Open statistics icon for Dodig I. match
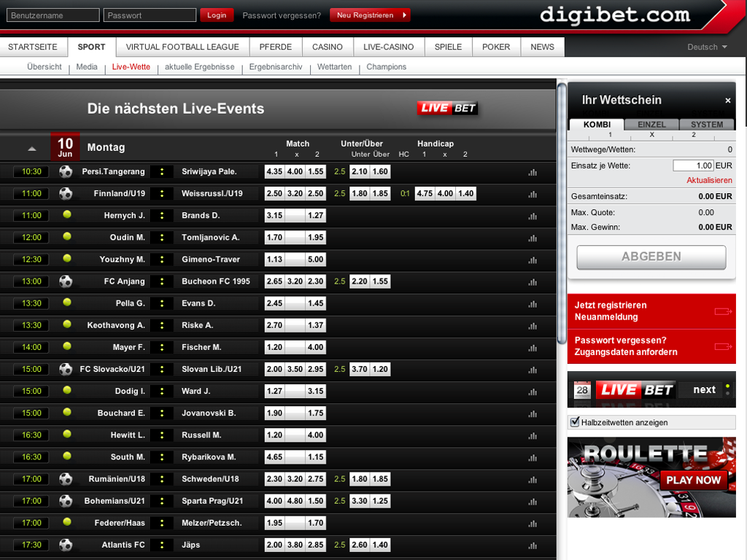The width and height of the screenshot is (747, 560). point(533,392)
